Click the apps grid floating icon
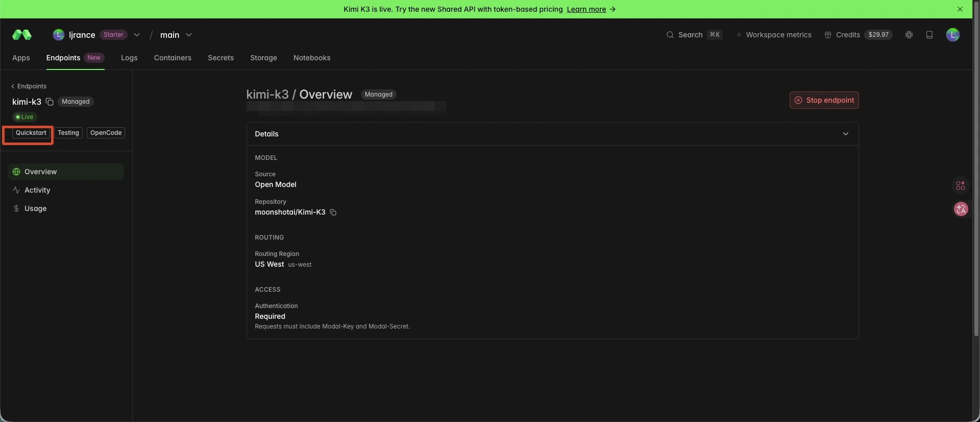 (961, 185)
